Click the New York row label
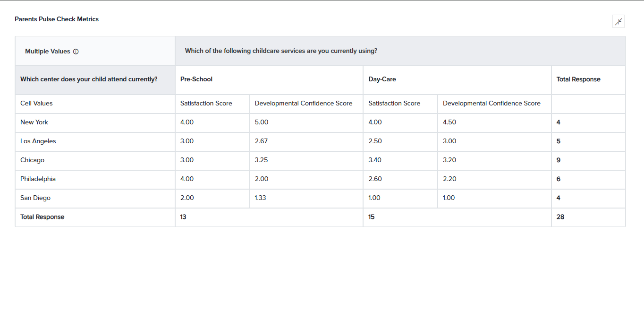The image size is (644, 322). (34, 122)
